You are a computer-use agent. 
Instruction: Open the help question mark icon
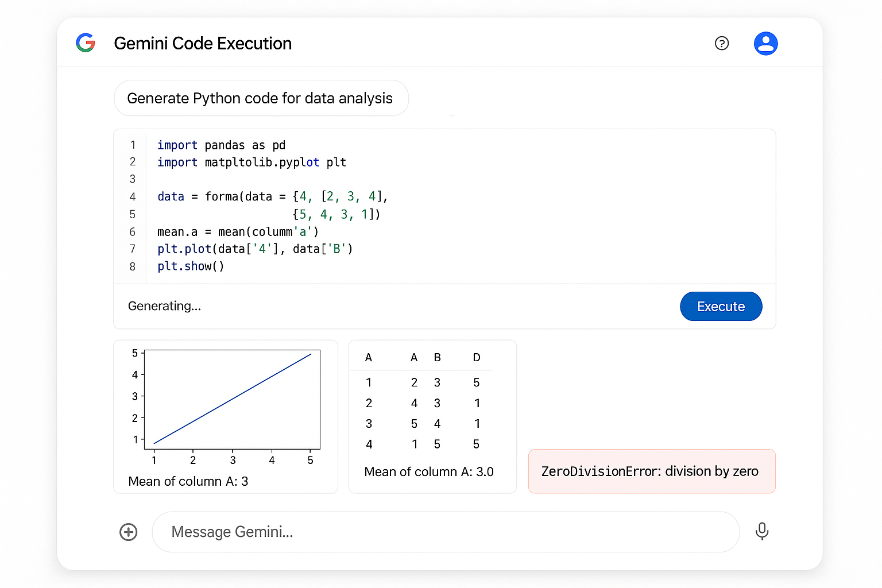pos(722,43)
